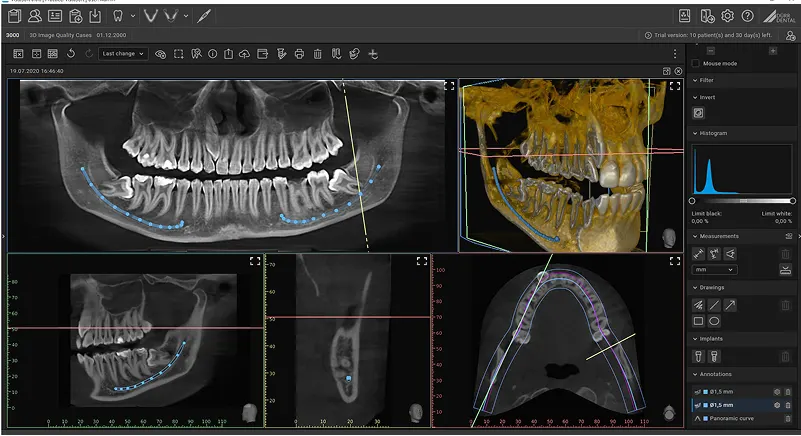Screen dimensions: 801x436
Task: Click the first implant icon
Action: click(x=698, y=356)
